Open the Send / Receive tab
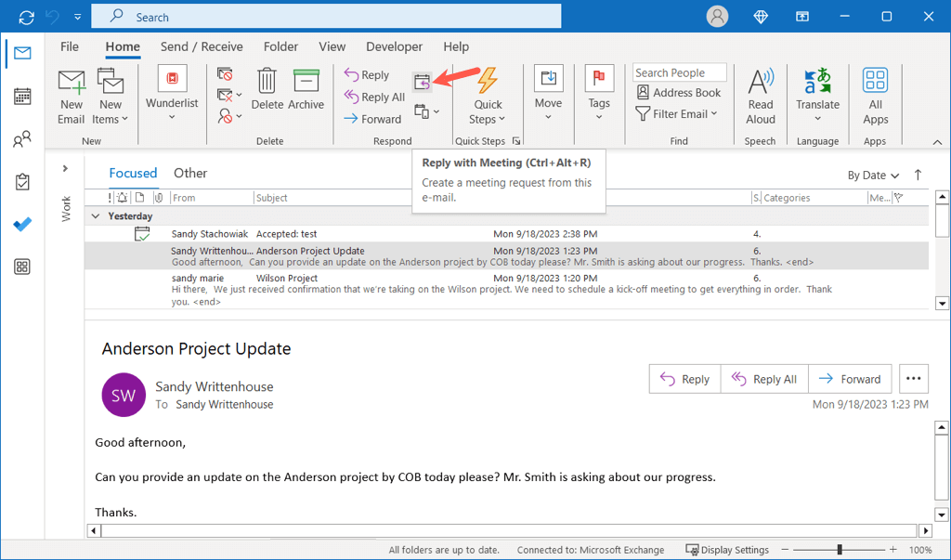The width and height of the screenshot is (951, 560). point(202,46)
